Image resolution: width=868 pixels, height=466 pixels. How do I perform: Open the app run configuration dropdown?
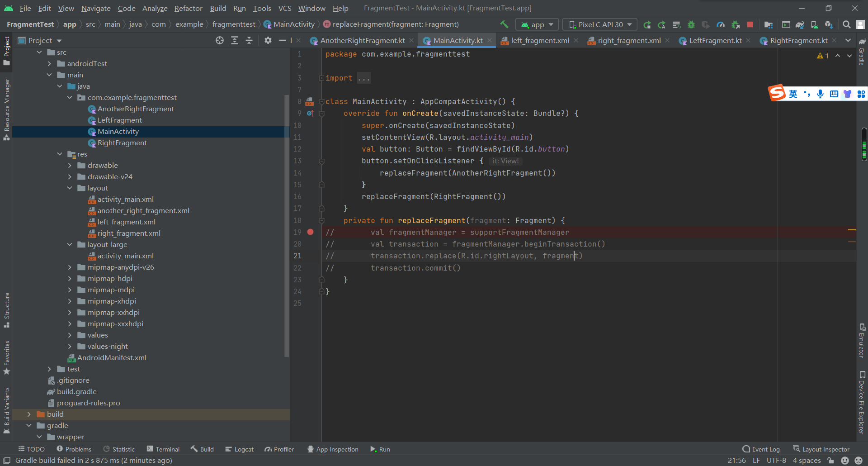[538, 24]
